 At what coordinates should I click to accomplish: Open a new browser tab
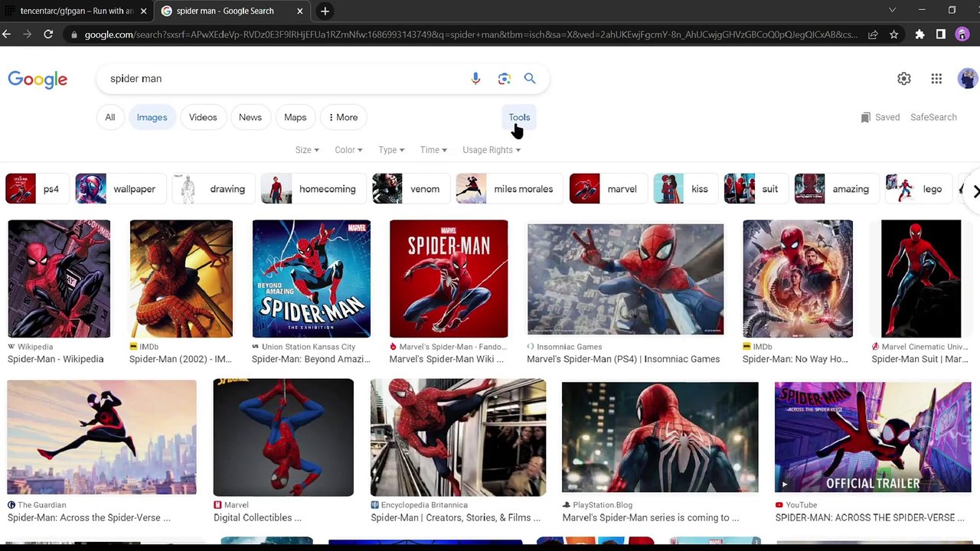(x=325, y=11)
